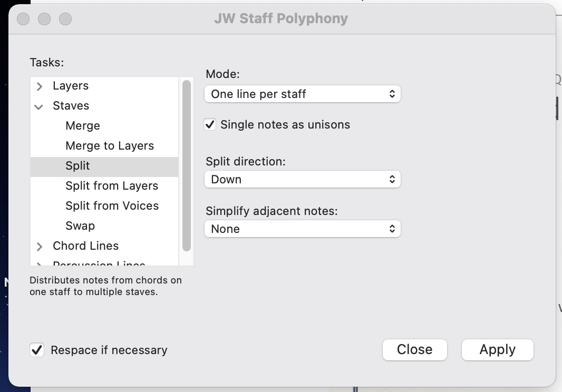Choose Split from Layers task

coord(112,186)
